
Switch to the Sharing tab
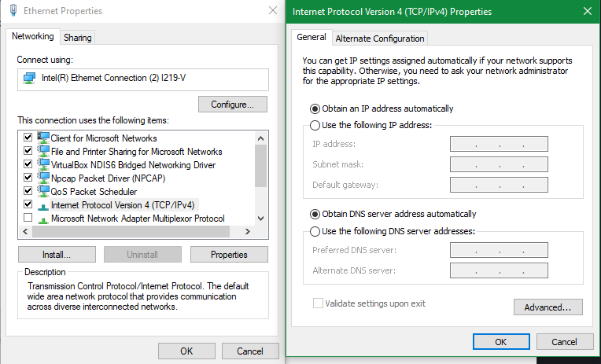(x=77, y=38)
